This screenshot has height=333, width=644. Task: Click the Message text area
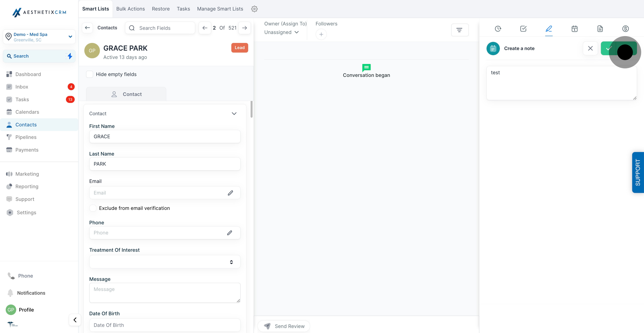click(x=165, y=293)
